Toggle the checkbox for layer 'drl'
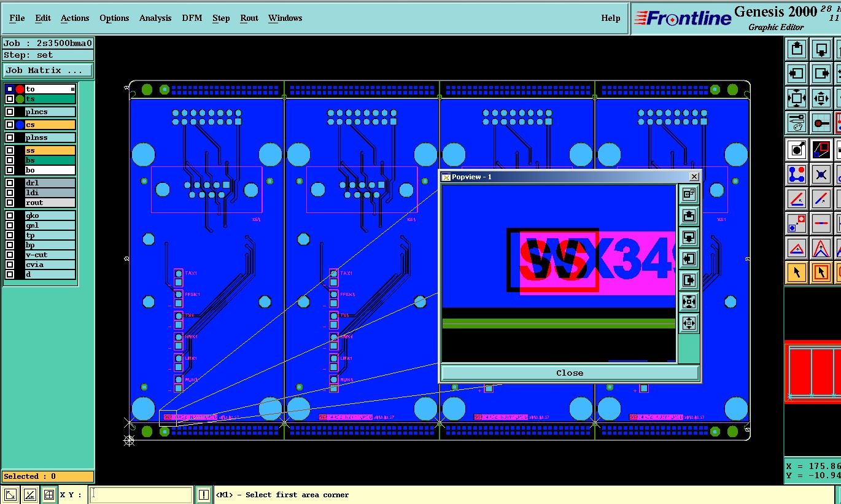The height and width of the screenshot is (504, 841). tap(9, 183)
